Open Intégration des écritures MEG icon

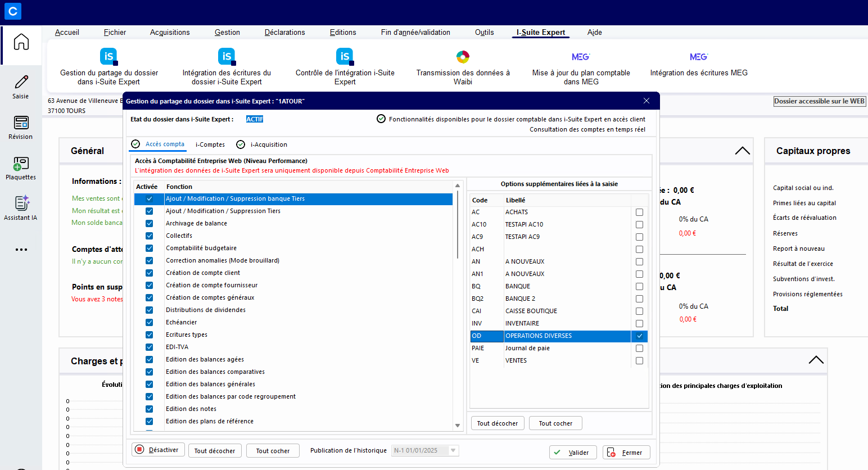(699, 57)
